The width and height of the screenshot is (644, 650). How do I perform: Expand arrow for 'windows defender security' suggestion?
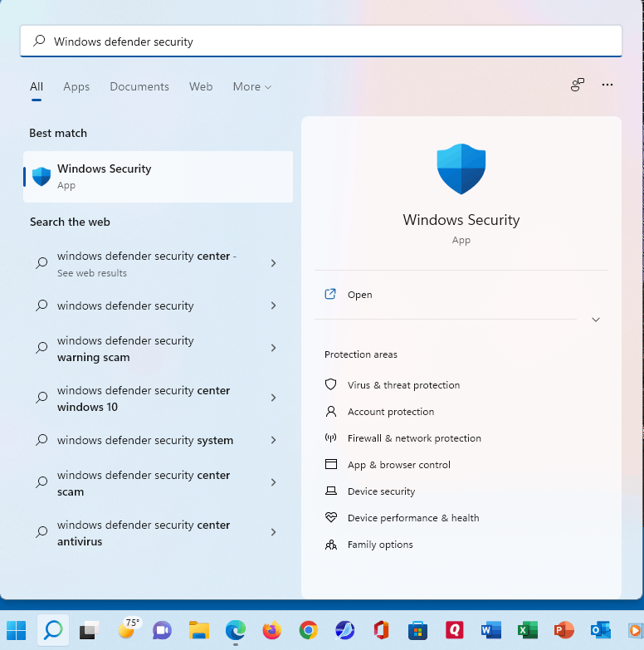273,305
